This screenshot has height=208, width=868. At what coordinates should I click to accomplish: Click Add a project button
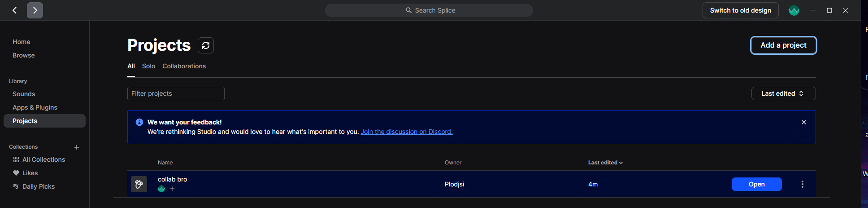(784, 45)
